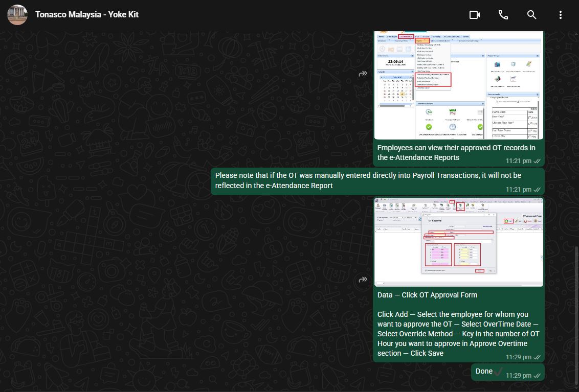The height and width of the screenshot is (392, 579).
Task: Select caption 'Data — Click OT Approval Form'
Action: [x=427, y=295]
